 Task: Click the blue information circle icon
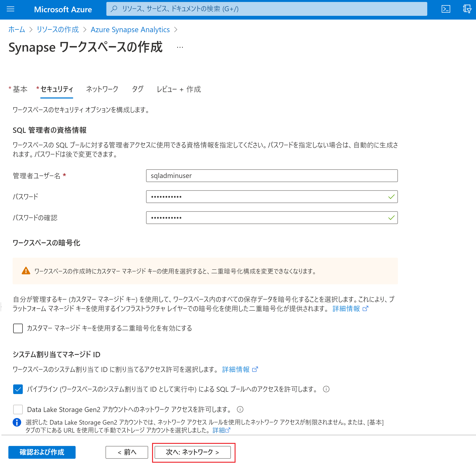17,422
